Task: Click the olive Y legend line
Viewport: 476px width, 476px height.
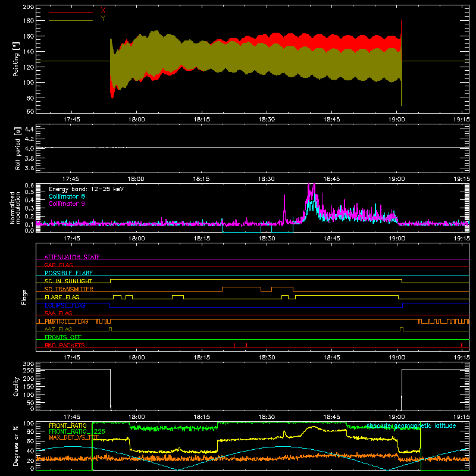Action: point(70,21)
